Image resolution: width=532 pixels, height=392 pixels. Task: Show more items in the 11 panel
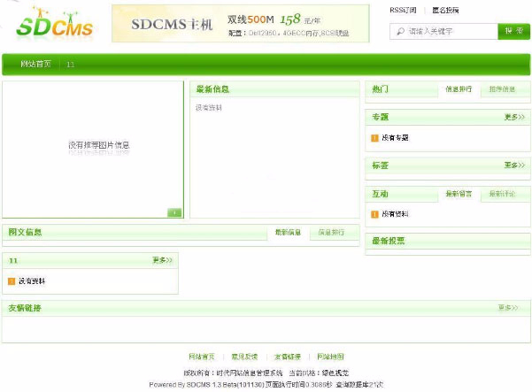[x=162, y=260]
